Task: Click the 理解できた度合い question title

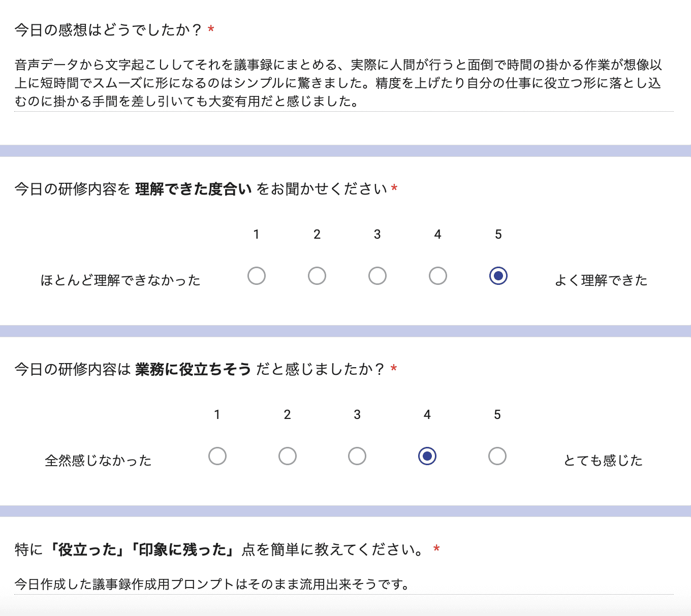Action: 203,188
